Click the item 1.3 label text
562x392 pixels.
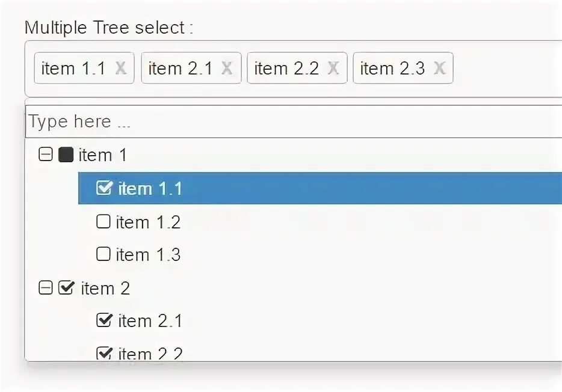[148, 255]
